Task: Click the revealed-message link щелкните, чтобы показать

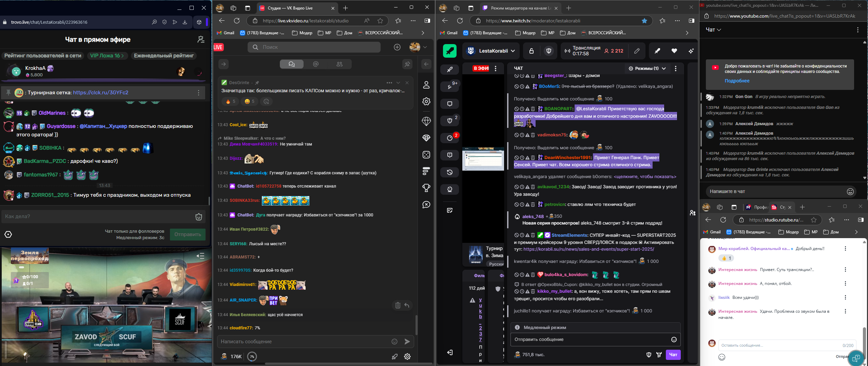Action: pos(645,177)
